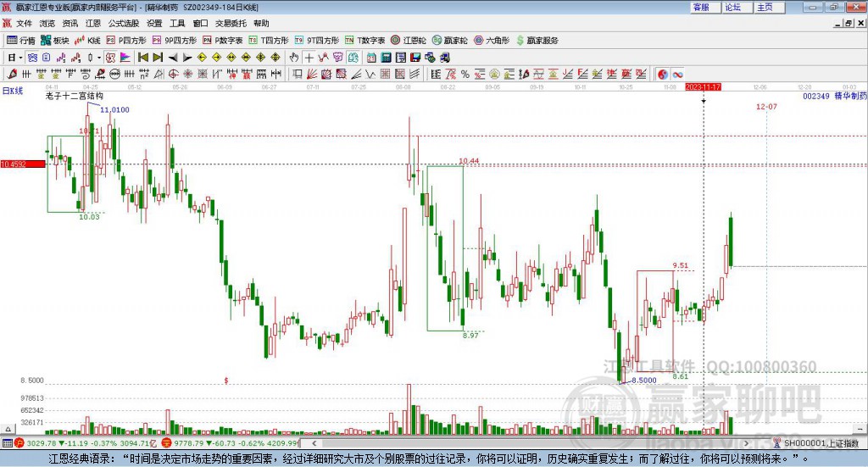Select the Gann fan lines tool

point(312,74)
